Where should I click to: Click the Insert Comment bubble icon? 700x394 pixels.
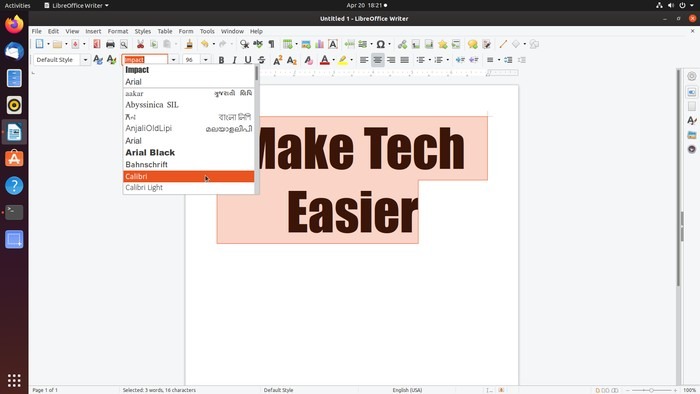click(472, 44)
